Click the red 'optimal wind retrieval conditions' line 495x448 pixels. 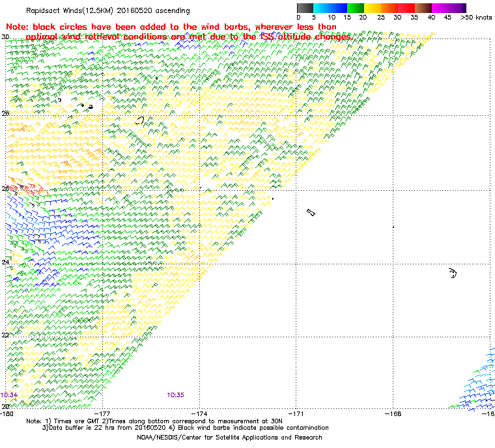pyautogui.click(x=189, y=37)
